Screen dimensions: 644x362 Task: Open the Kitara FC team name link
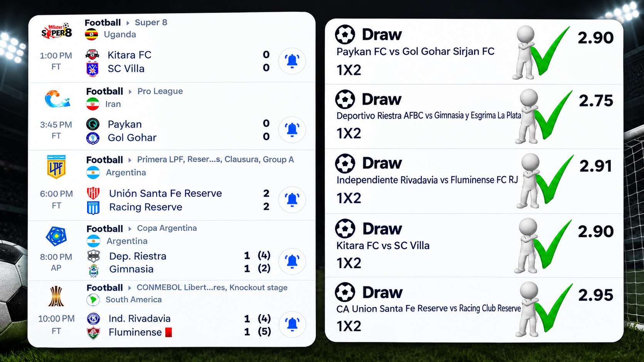click(129, 55)
